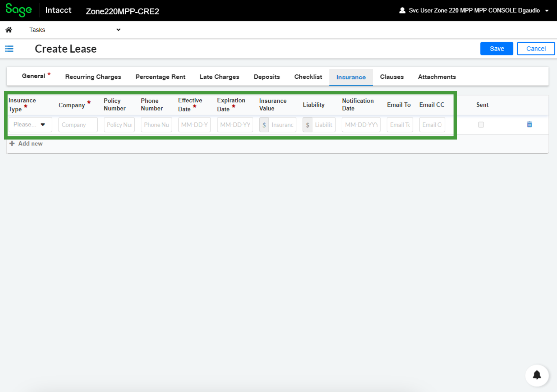The width and height of the screenshot is (557, 392).
Task: Open the Recurring Charges tab
Action: pos(93,77)
